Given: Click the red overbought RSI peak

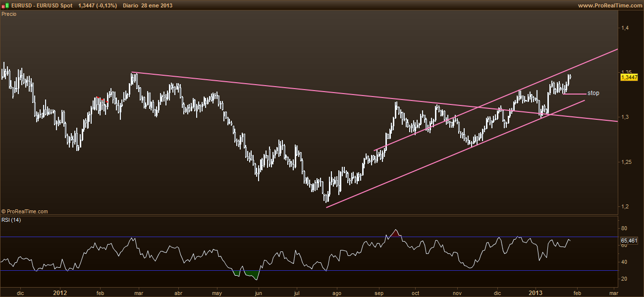Looking at the screenshot, I should [x=395, y=232].
